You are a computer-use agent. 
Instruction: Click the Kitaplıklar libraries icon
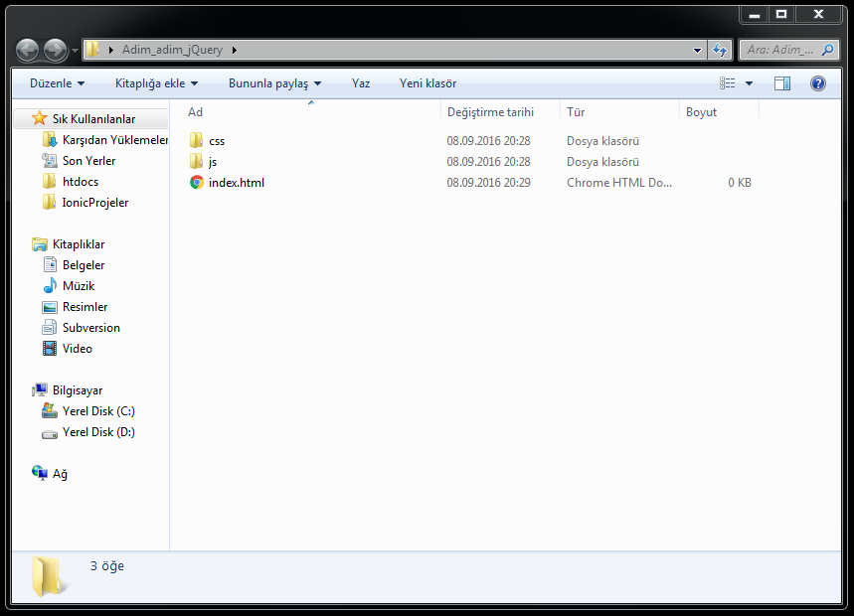click(39, 244)
